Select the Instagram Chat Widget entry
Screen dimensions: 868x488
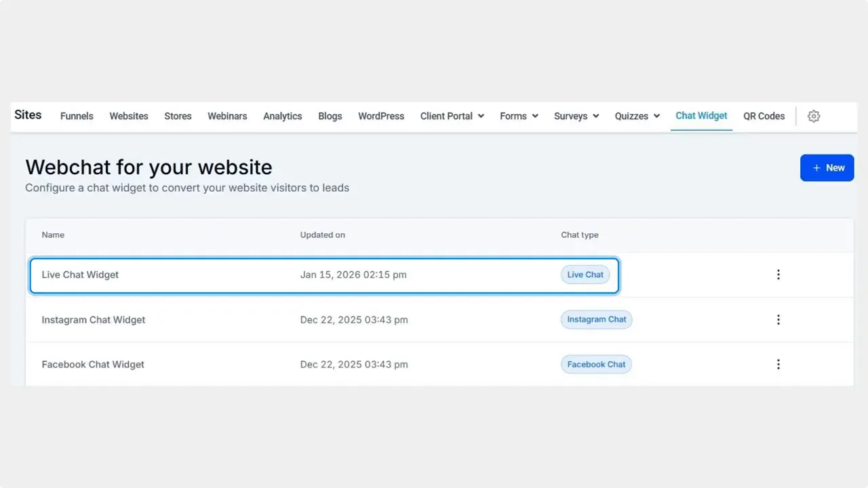click(x=94, y=319)
